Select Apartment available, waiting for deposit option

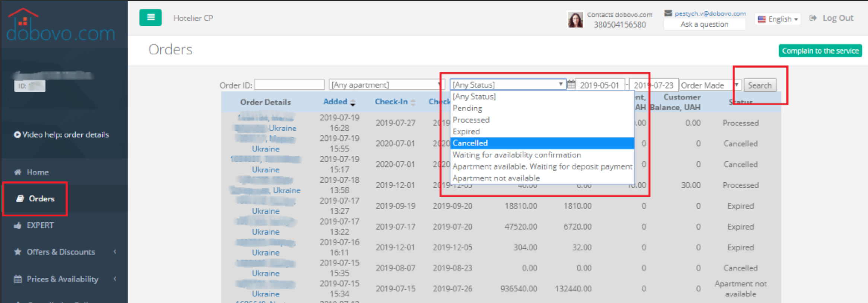click(x=542, y=166)
